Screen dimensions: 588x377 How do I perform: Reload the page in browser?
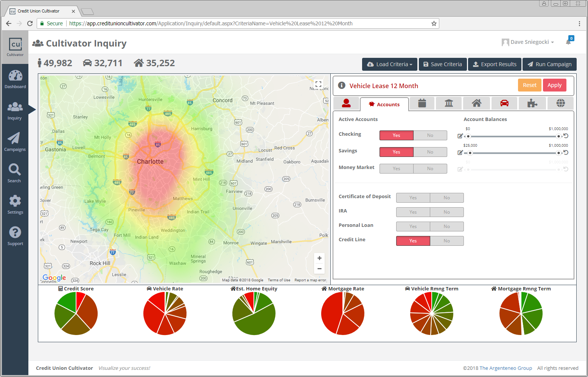tap(30, 23)
